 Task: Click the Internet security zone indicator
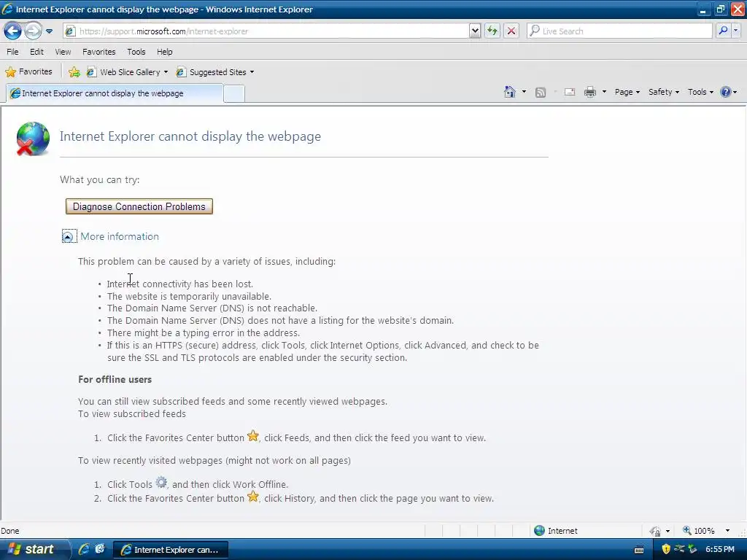[556, 531]
